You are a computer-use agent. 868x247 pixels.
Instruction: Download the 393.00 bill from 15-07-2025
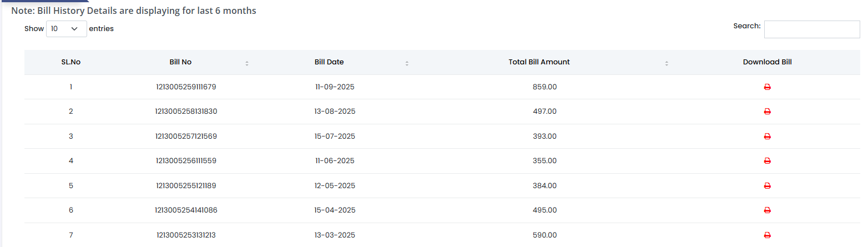(767, 137)
